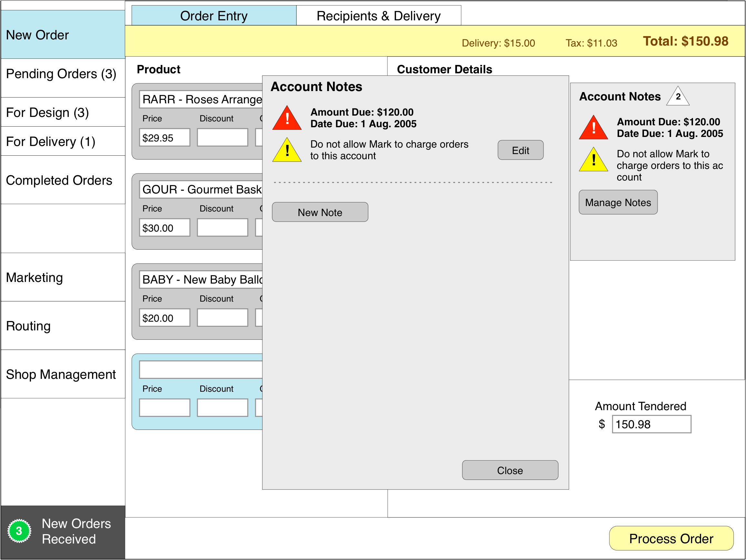
Task: Select Routing from the sidebar
Action: point(28,326)
